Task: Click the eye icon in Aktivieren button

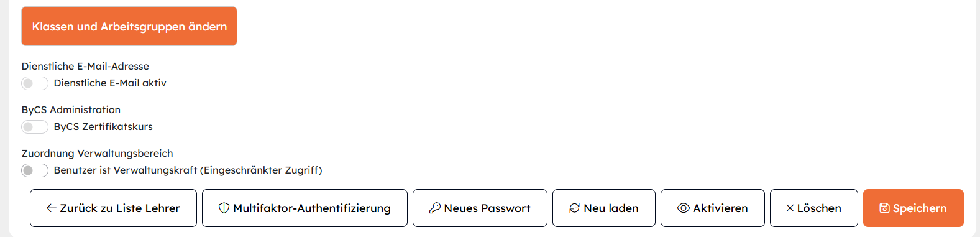Action: (684, 208)
